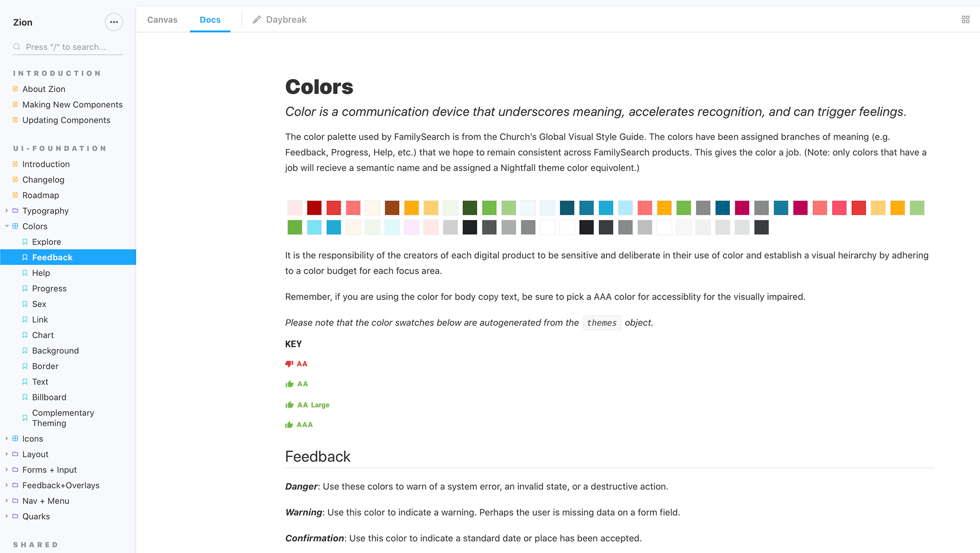Click the grid view icon at top right
This screenshot has width=980, height=553.
tap(965, 19)
